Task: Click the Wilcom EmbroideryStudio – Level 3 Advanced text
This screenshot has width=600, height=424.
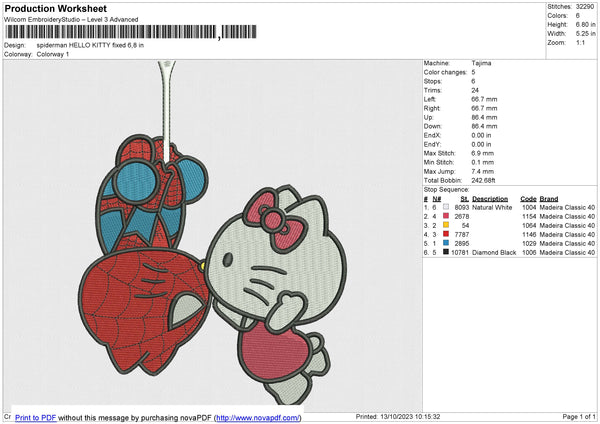Action: pos(71,20)
